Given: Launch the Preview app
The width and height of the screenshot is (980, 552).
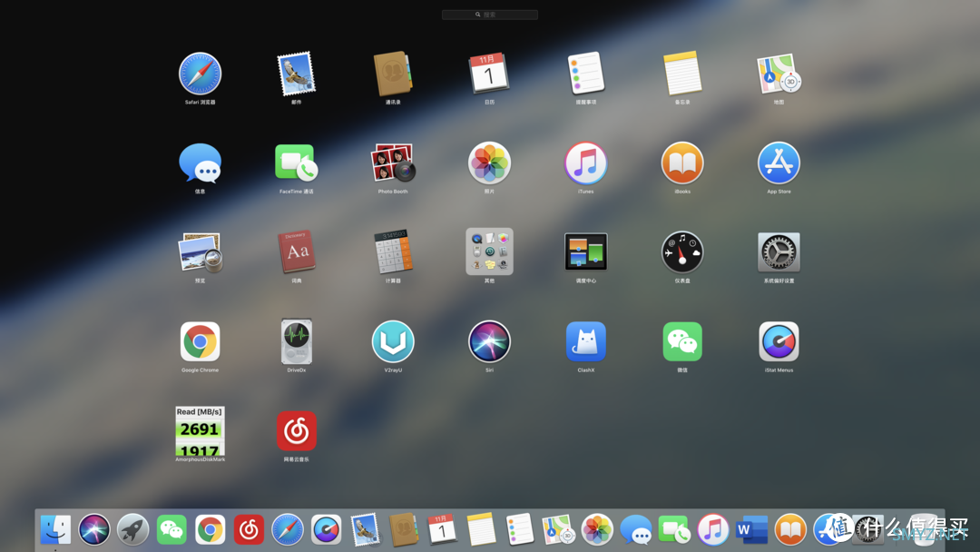Looking at the screenshot, I should pos(200,252).
